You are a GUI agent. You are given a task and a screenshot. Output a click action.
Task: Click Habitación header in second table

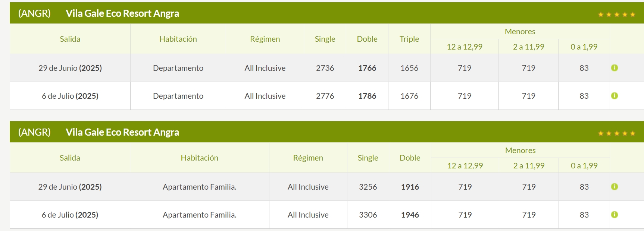point(200,158)
